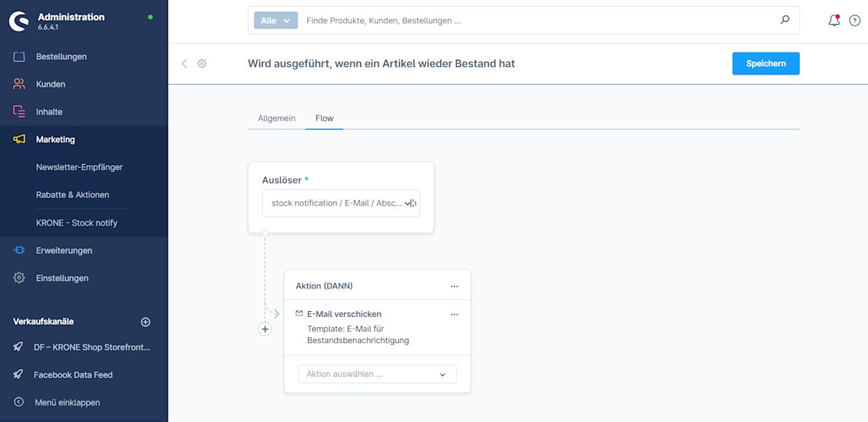Click the flow settings gear beside the back arrow
Image resolution: width=868 pixels, height=422 pixels.
[x=202, y=64]
